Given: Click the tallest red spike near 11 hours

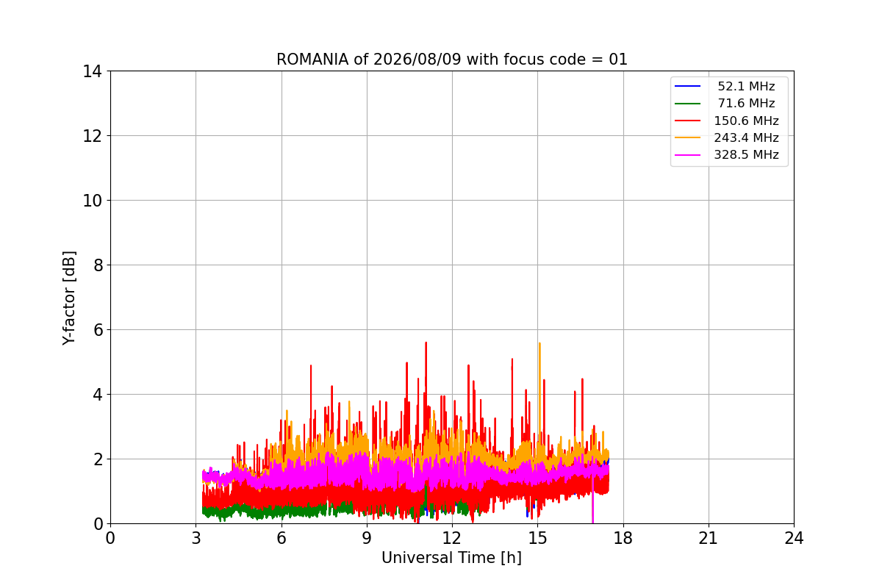Looking at the screenshot, I should click(x=426, y=343).
